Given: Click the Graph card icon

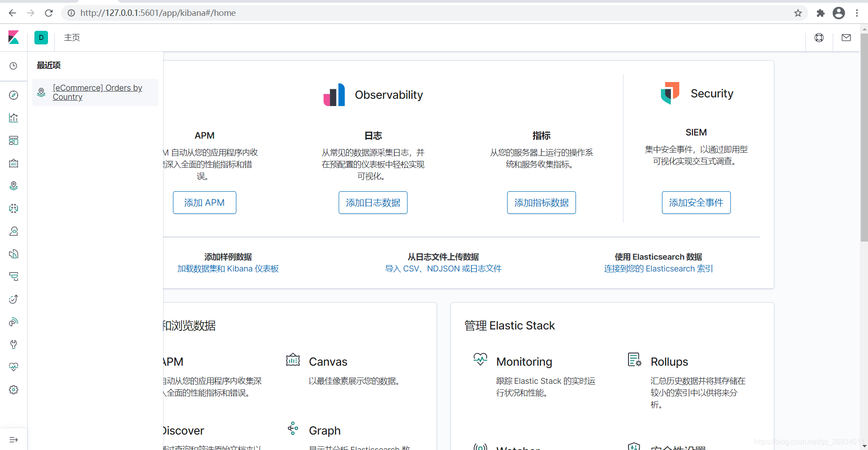Looking at the screenshot, I should [x=293, y=428].
